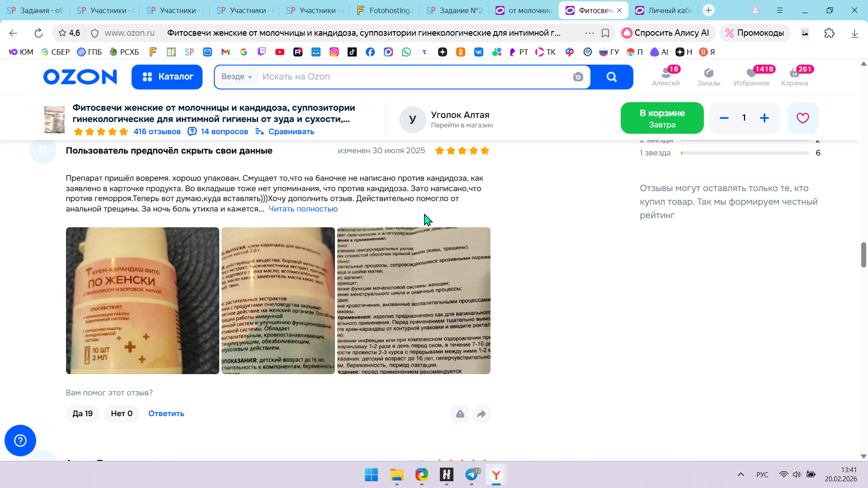Switch to the Fotohosting browser tab
This screenshot has width=868, height=488.
[x=385, y=10]
